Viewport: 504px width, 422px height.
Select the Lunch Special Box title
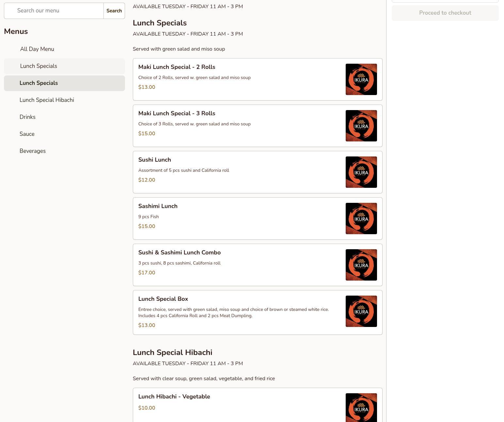click(163, 299)
